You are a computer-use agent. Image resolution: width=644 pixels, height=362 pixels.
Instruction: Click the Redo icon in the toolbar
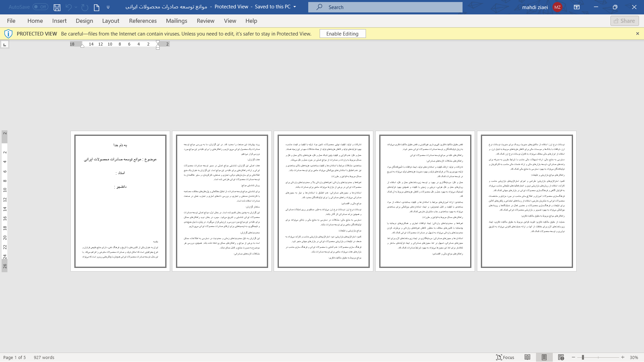coord(84,7)
